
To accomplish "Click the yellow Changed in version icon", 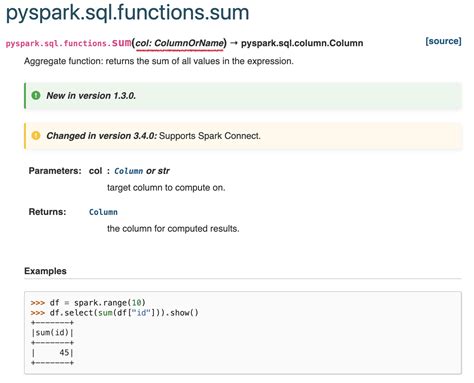I will (x=36, y=135).
